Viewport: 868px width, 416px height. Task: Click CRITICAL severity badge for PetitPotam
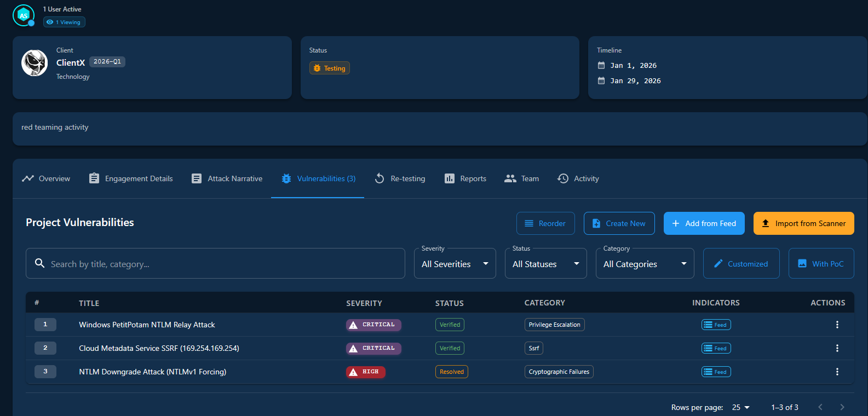pyautogui.click(x=373, y=325)
